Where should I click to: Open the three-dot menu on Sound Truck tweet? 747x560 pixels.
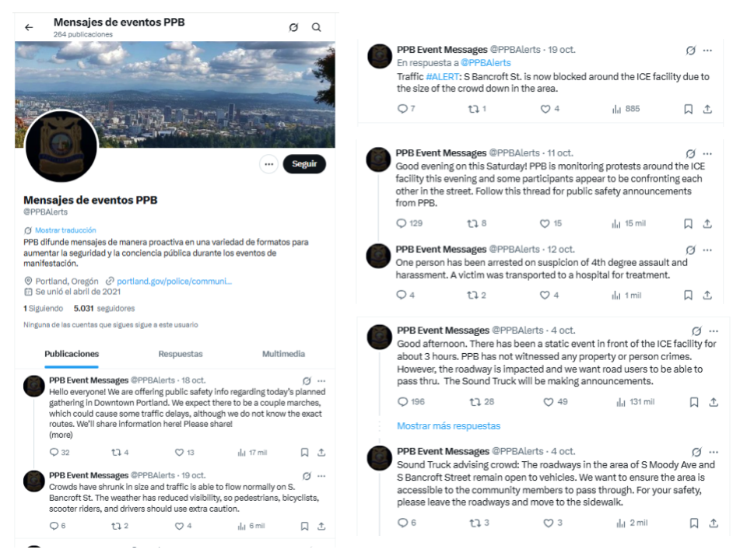point(707,452)
